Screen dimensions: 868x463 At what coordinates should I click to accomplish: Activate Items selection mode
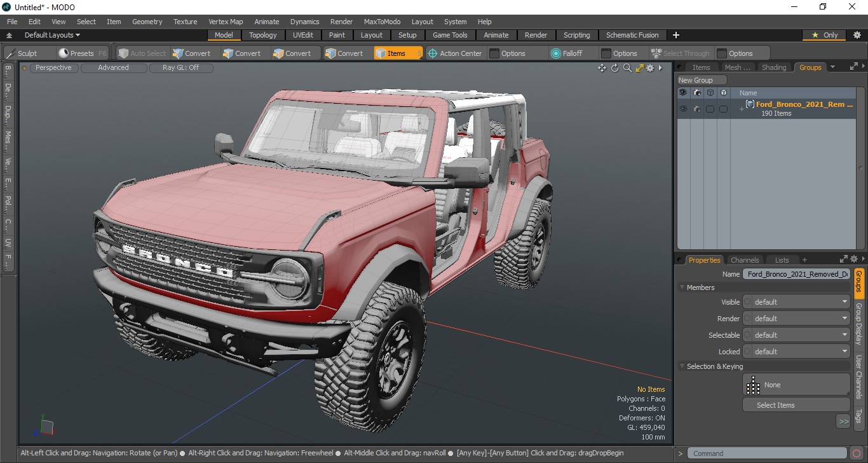[x=398, y=53]
